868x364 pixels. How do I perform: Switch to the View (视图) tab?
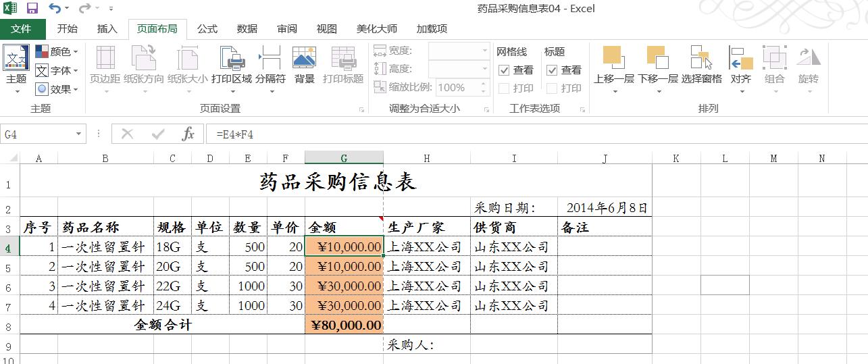[327, 29]
